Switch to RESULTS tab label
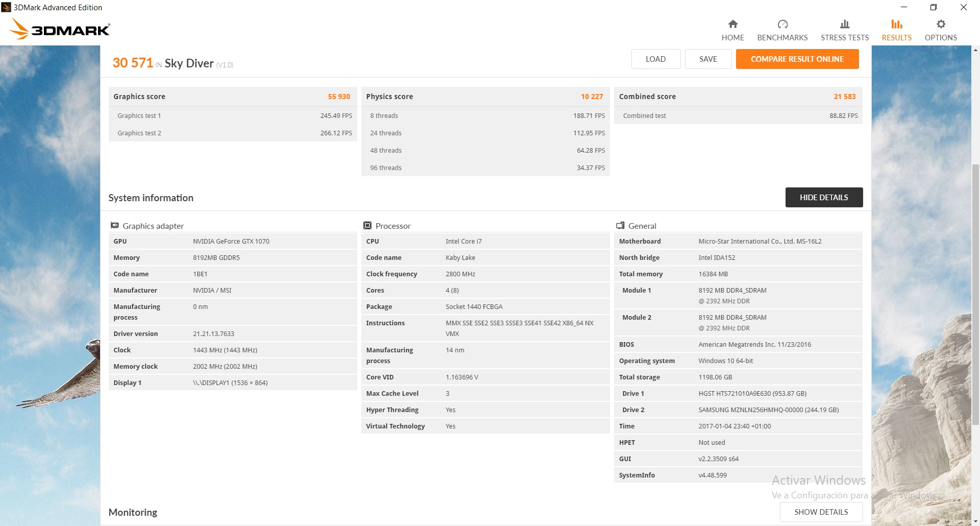980x526 pixels. 896,37
